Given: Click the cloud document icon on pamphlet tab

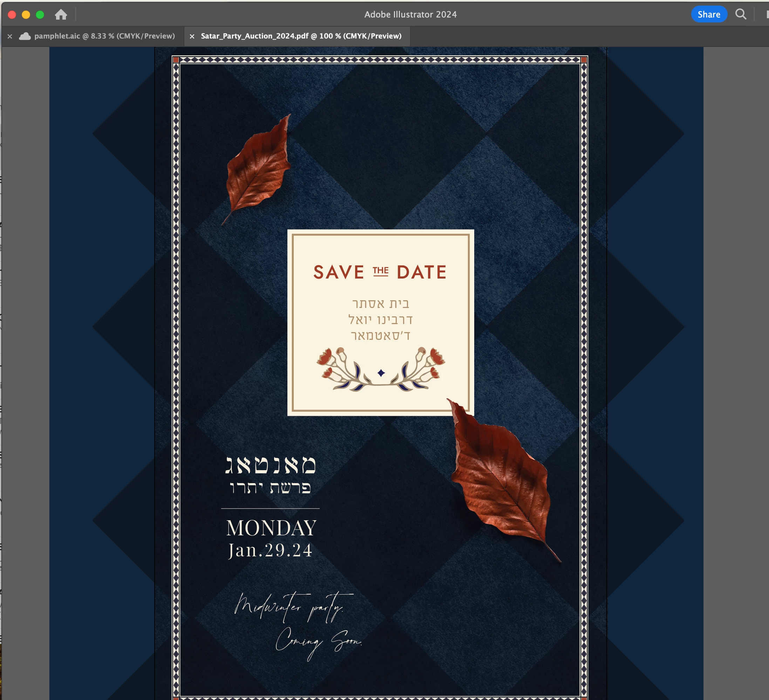Looking at the screenshot, I should point(25,36).
